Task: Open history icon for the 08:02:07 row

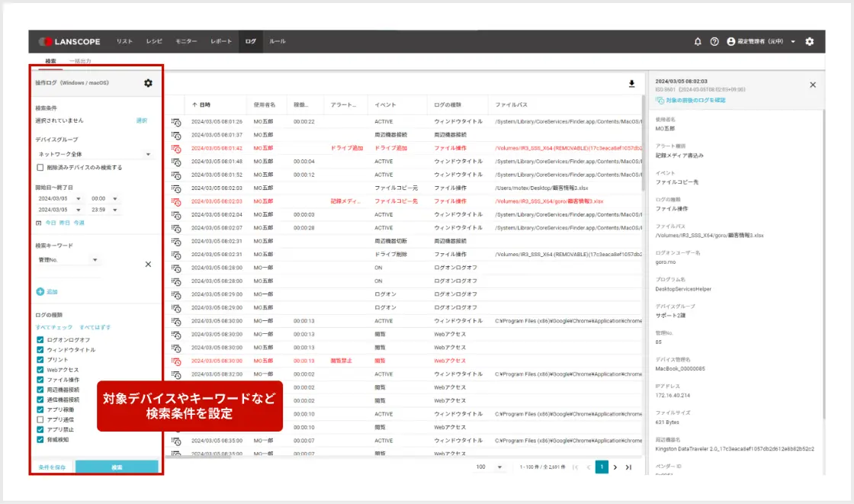Action: pos(176,228)
